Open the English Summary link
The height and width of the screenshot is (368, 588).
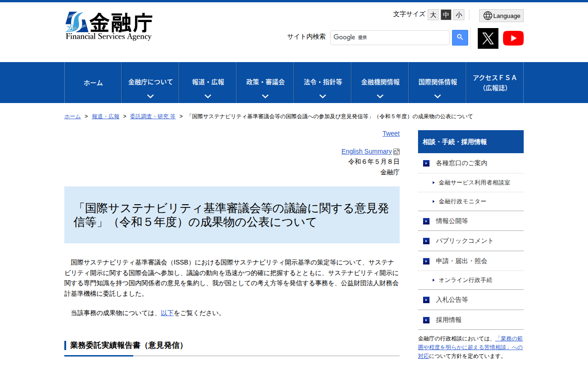tap(367, 151)
